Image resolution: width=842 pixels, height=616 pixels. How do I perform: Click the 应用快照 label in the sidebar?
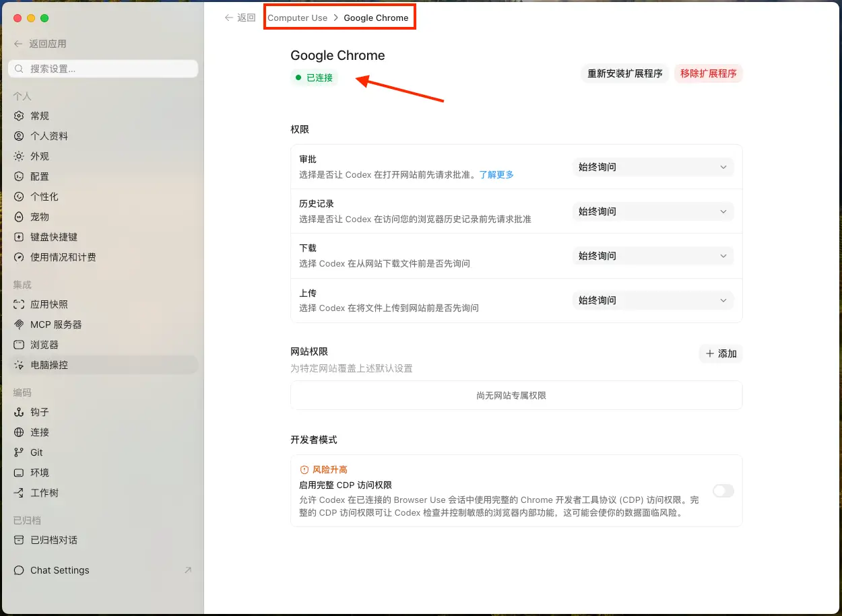(x=49, y=304)
